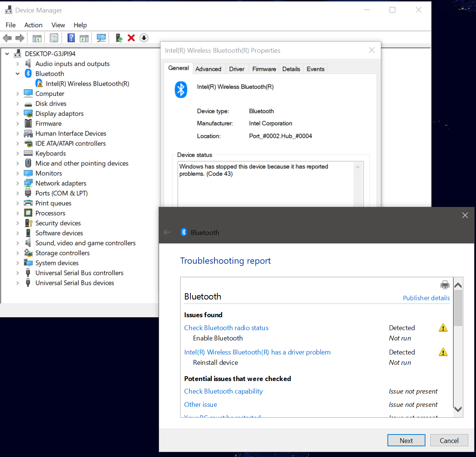476x457 pixels.
Task: Click the large Bluetooth icon in Properties dialog
Action: tap(181, 90)
